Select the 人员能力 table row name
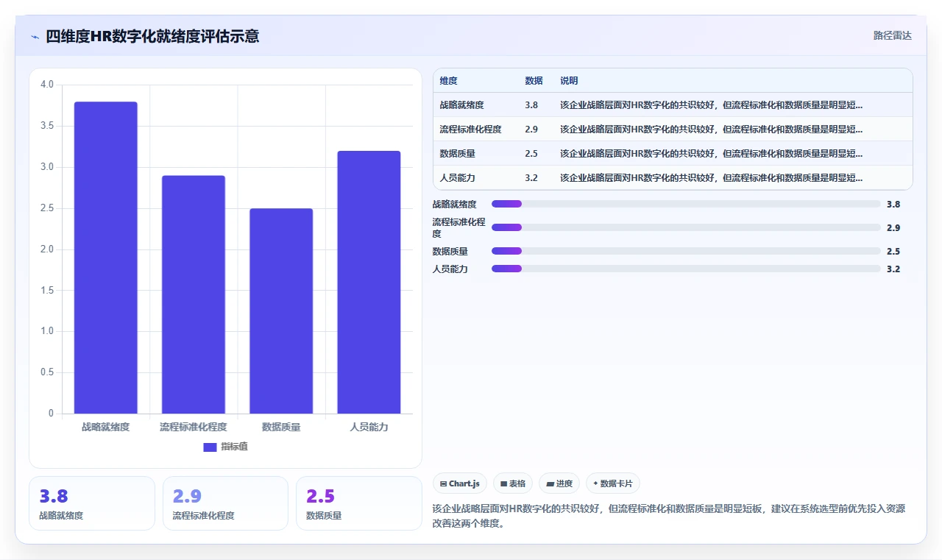942x560 pixels. point(457,178)
